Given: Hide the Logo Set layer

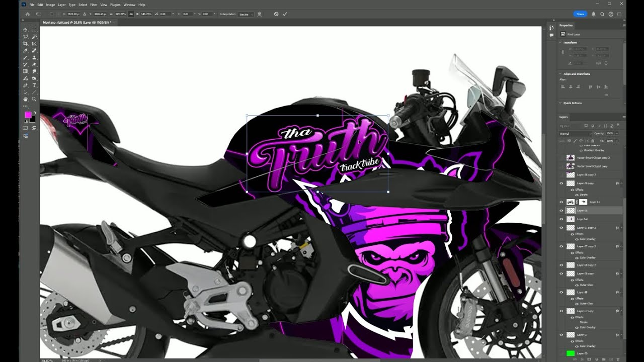Looking at the screenshot, I should 561,219.
